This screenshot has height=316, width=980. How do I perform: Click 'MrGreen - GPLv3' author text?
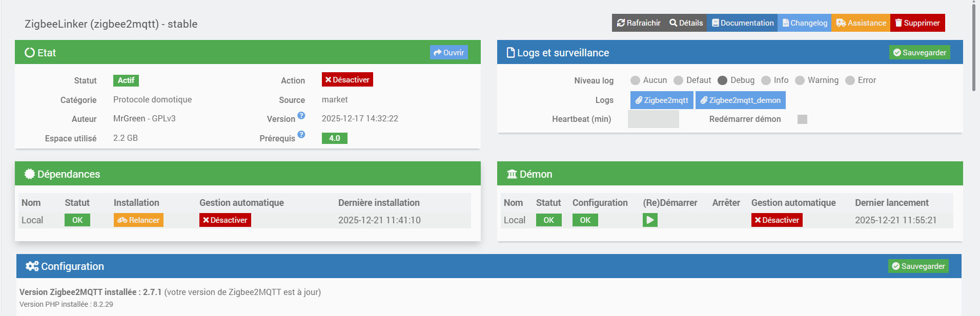(145, 118)
